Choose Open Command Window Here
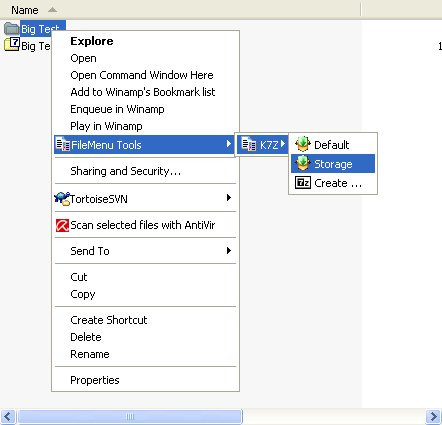 click(x=142, y=75)
